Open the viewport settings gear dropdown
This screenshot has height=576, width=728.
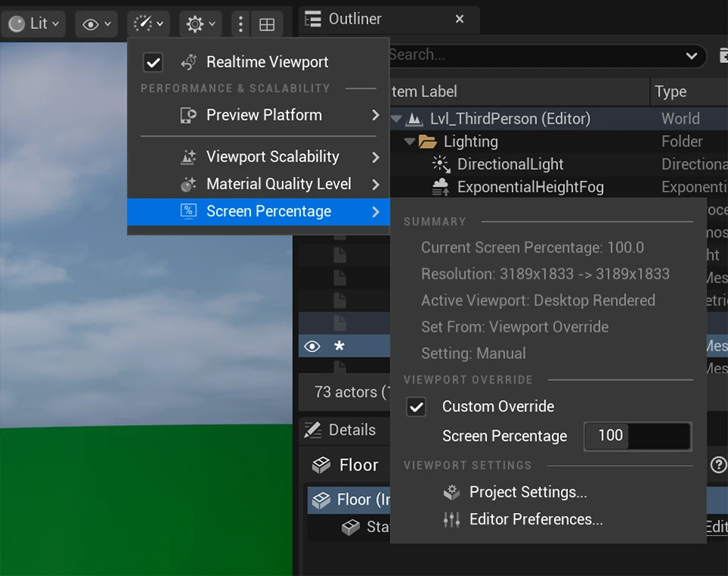[200, 24]
